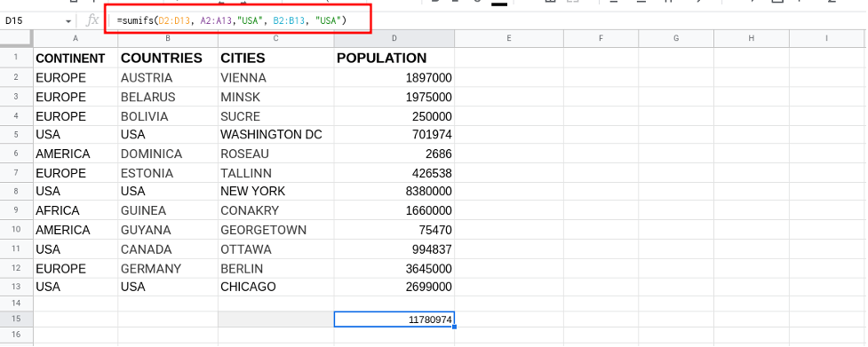The image size is (868, 347).
Task: Select the NEW YORK cell
Action: click(275, 191)
